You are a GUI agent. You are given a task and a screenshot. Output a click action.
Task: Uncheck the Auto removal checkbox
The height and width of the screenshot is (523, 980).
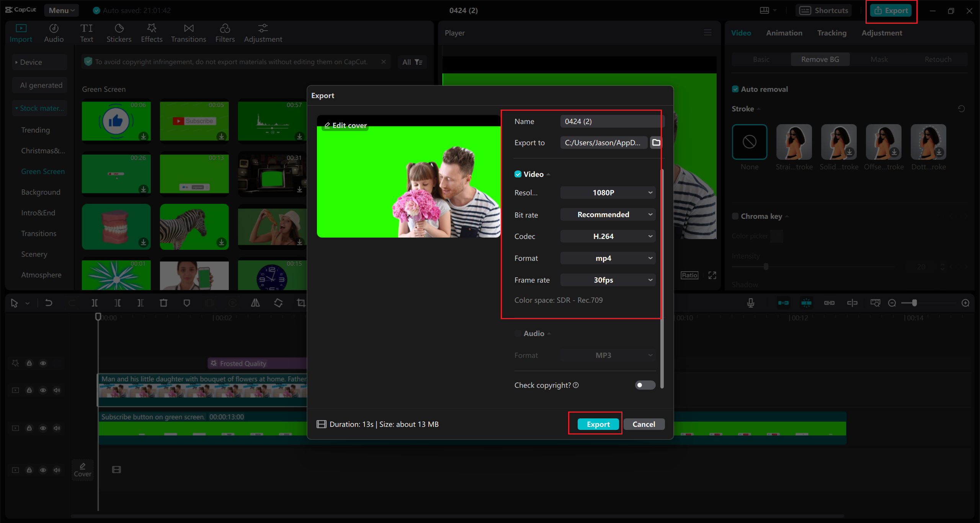click(x=736, y=89)
